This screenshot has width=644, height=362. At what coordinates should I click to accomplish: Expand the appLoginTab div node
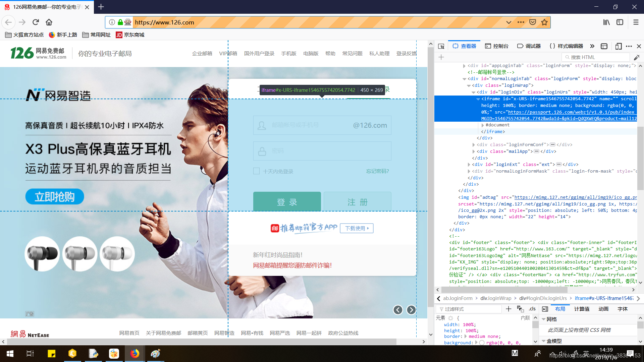coord(464,66)
